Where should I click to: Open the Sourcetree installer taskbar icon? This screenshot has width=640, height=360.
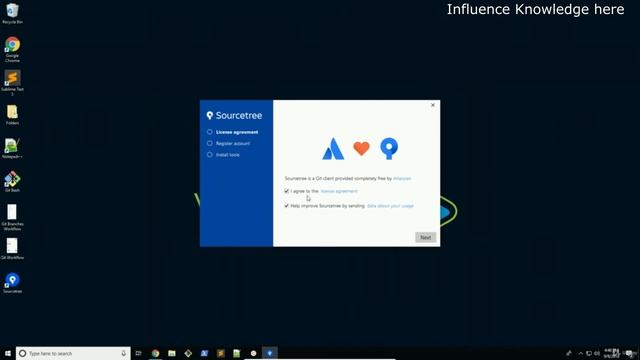click(x=269, y=353)
